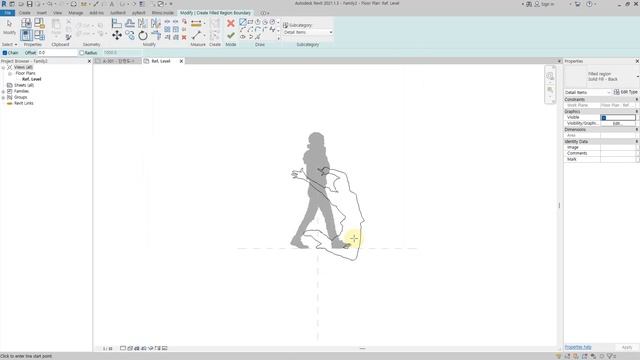640x360 pixels.
Task: Open the Filled region type selector dropdown
Action: [637, 76]
